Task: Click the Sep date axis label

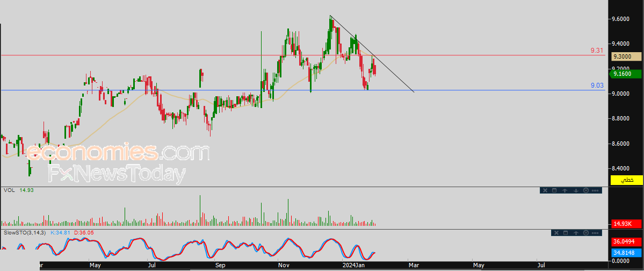Action: pos(220,266)
